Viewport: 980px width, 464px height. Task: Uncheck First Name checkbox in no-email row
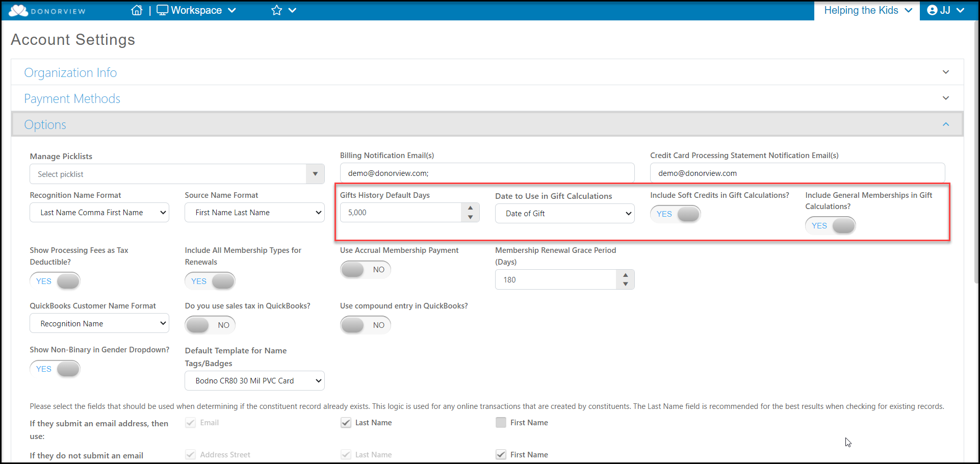(501, 454)
